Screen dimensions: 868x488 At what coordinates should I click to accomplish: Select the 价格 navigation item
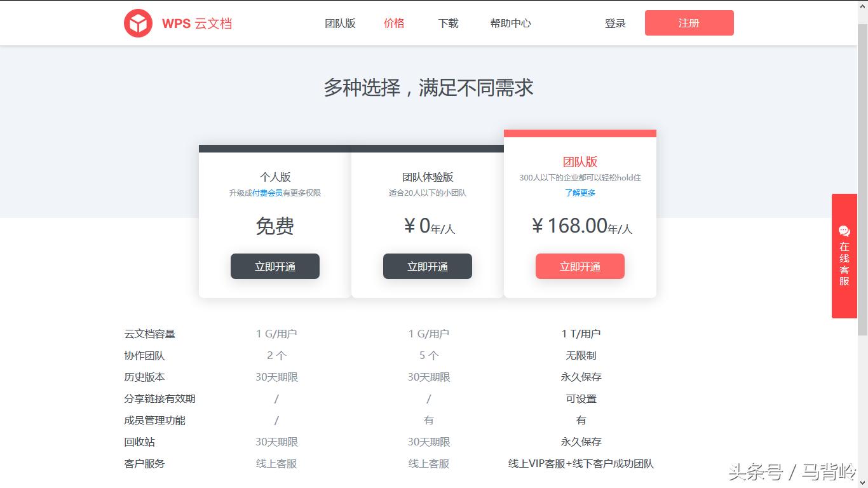pyautogui.click(x=393, y=23)
